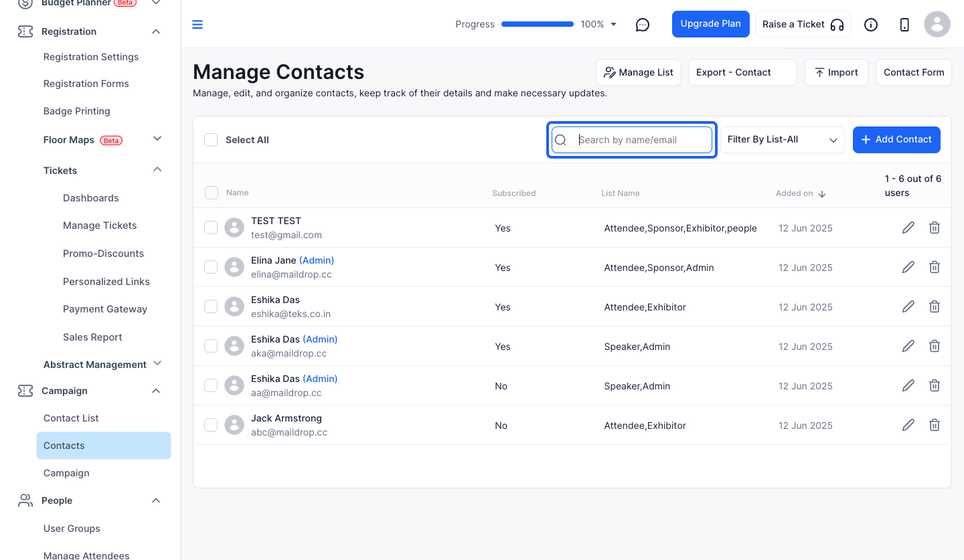Image resolution: width=964 pixels, height=560 pixels.
Task: Open Registration Forms in sidebar
Action: click(86, 84)
